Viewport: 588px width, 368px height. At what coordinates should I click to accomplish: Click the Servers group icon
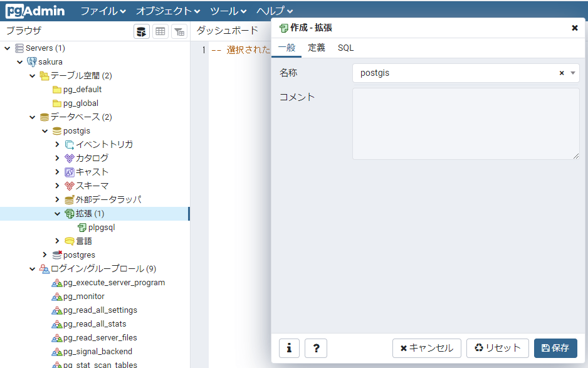pyautogui.click(x=19, y=48)
